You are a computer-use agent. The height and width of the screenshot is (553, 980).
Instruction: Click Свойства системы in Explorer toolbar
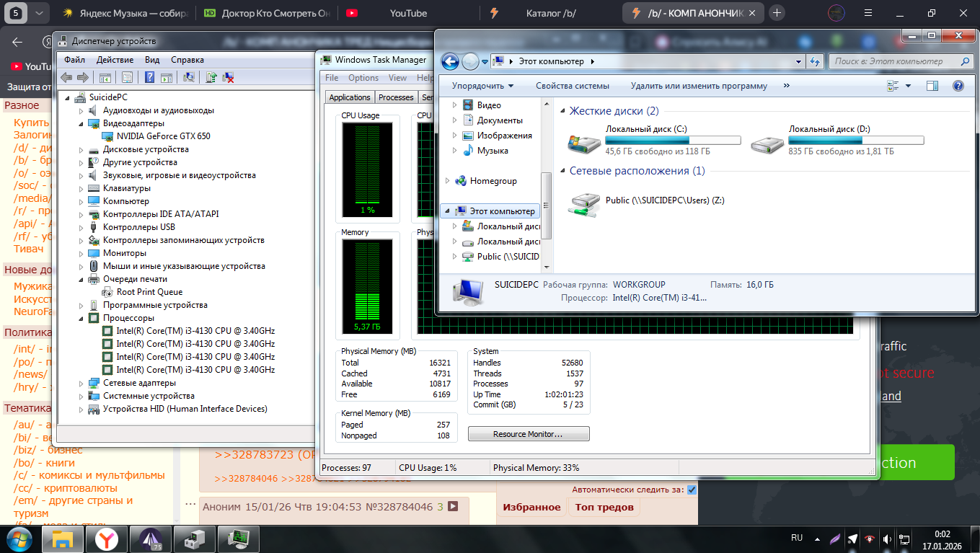[573, 86]
